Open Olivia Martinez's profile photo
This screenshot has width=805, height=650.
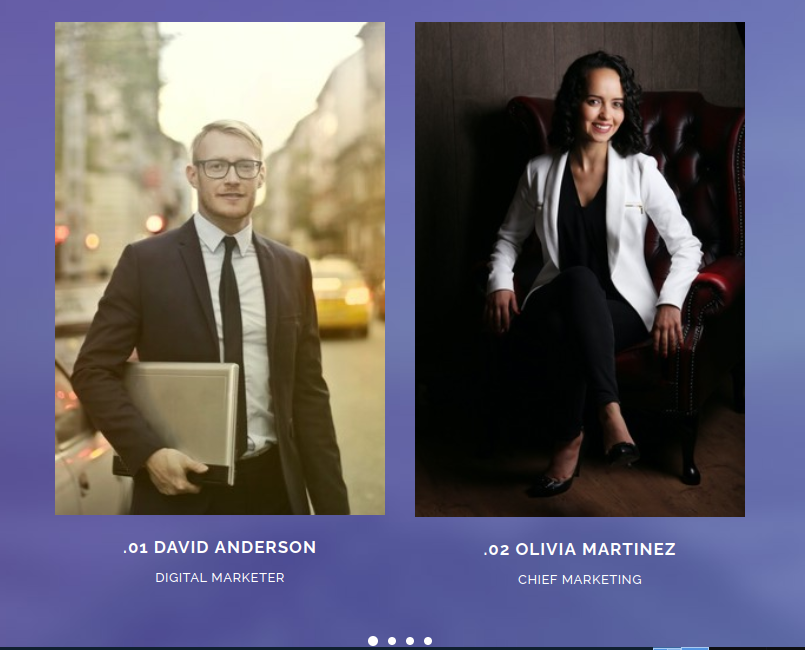click(x=580, y=269)
